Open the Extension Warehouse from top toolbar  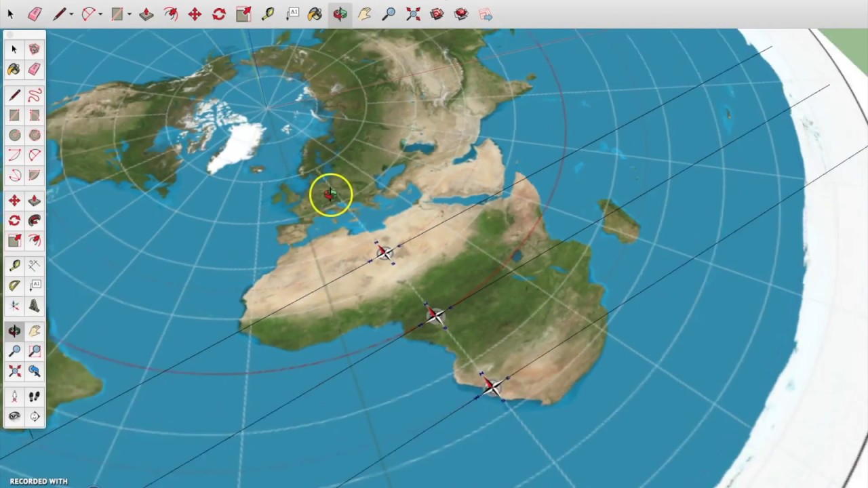461,14
